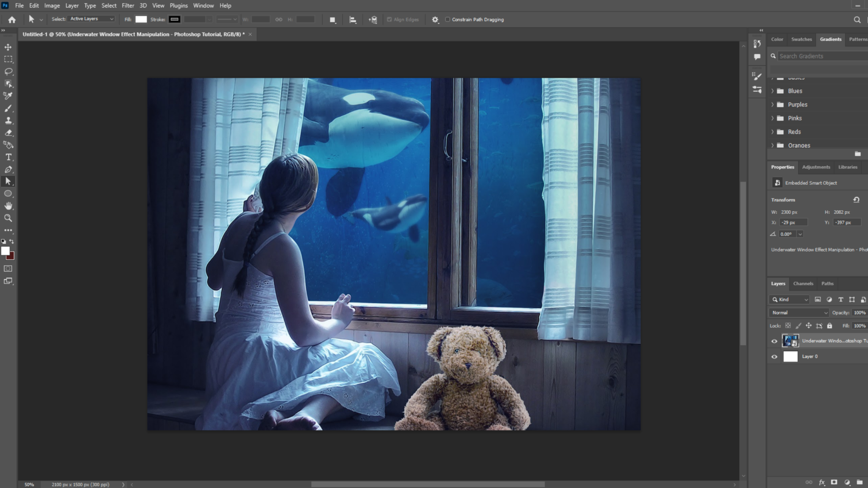
Task: Switch to the Swatches tab
Action: [801, 39]
